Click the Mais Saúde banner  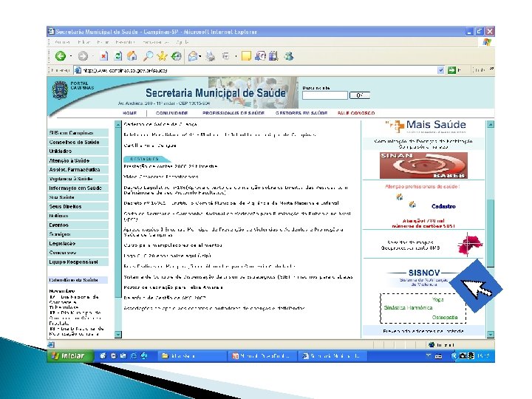pos(426,126)
